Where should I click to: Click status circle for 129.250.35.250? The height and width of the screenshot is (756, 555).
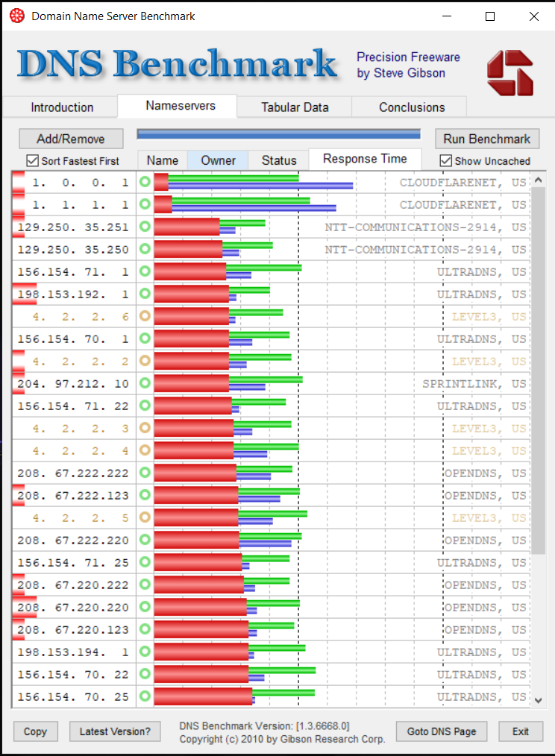pyautogui.click(x=145, y=249)
